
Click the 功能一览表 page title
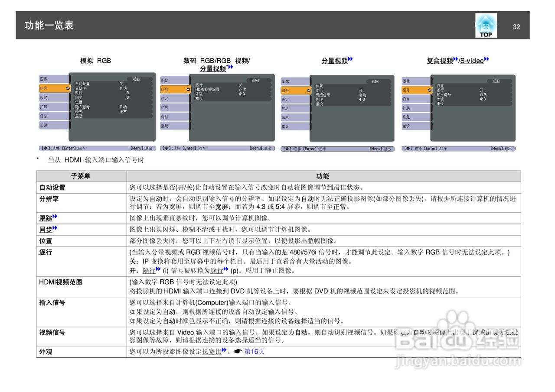49,25
